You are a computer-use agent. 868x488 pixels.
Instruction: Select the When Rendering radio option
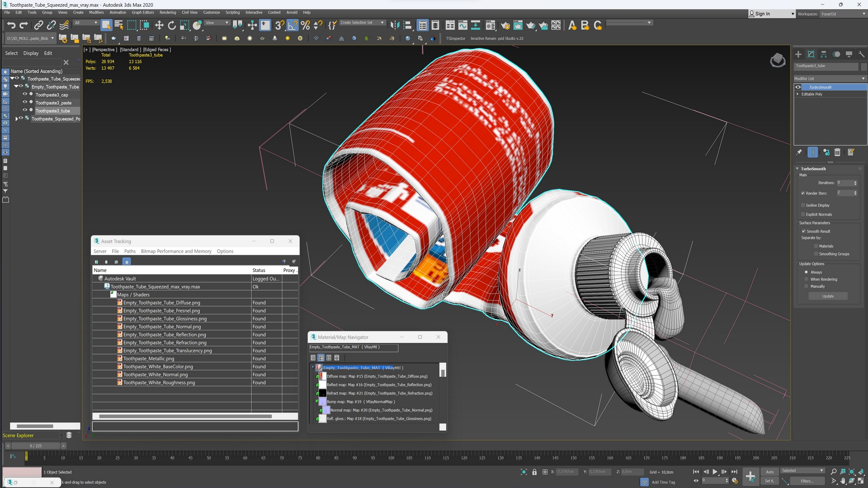806,279
